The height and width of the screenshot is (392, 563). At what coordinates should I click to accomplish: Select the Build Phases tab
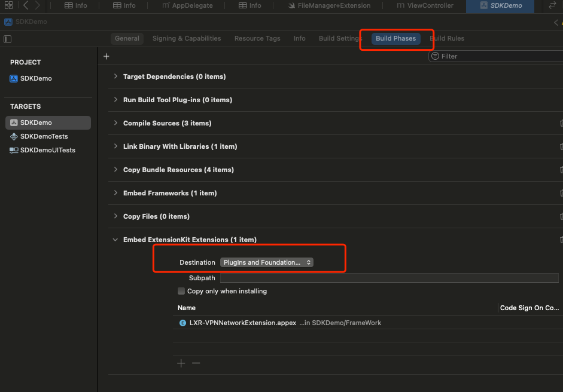pos(395,38)
